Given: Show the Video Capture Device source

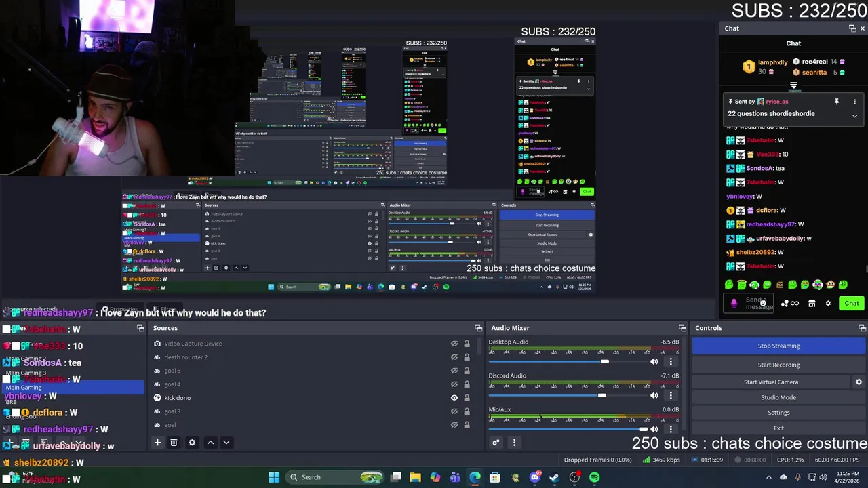Looking at the screenshot, I should [454, 344].
